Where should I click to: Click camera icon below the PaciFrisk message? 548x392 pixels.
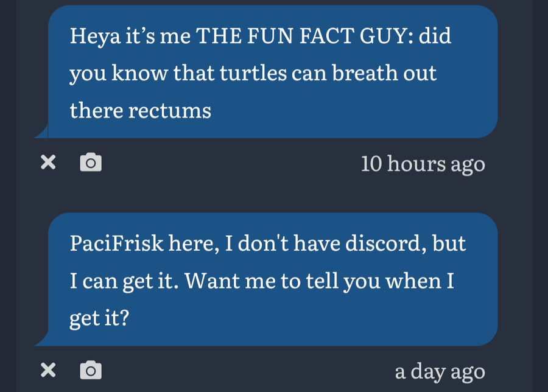91,369
